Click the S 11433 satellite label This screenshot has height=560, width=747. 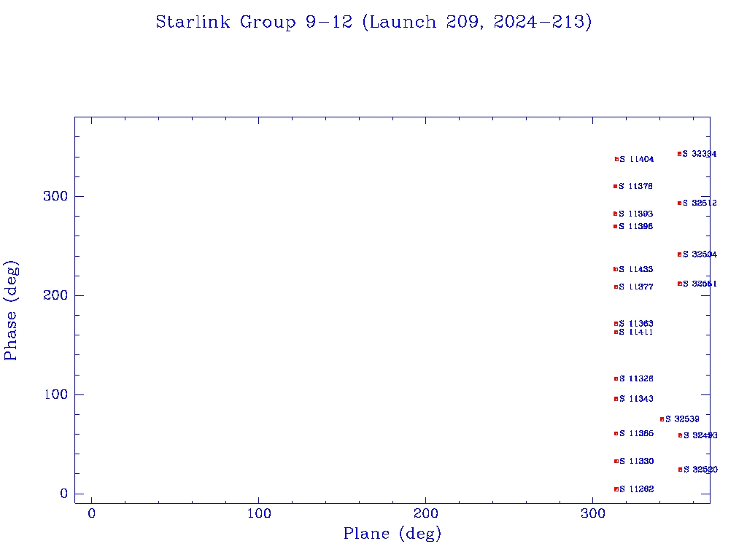(635, 270)
